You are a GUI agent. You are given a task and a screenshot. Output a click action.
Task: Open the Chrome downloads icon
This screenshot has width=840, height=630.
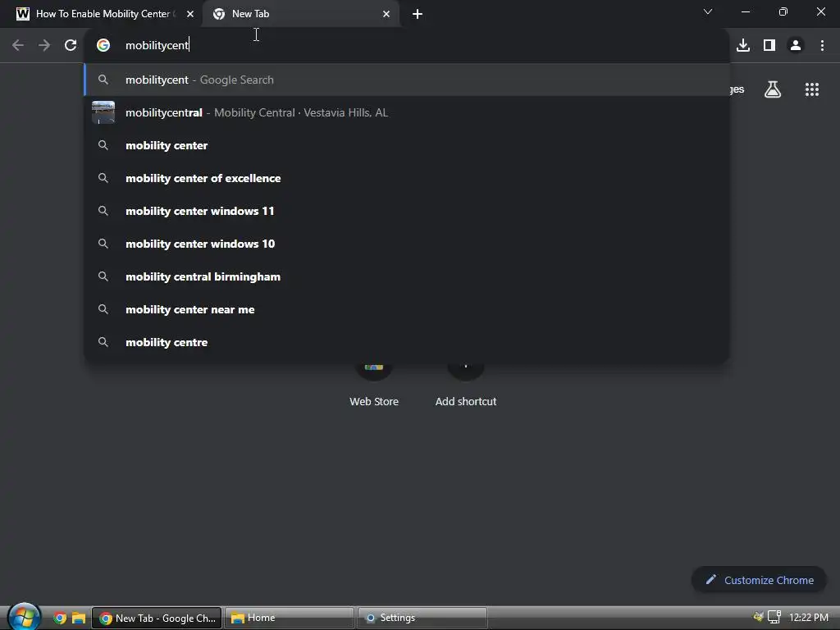click(x=743, y=46)
